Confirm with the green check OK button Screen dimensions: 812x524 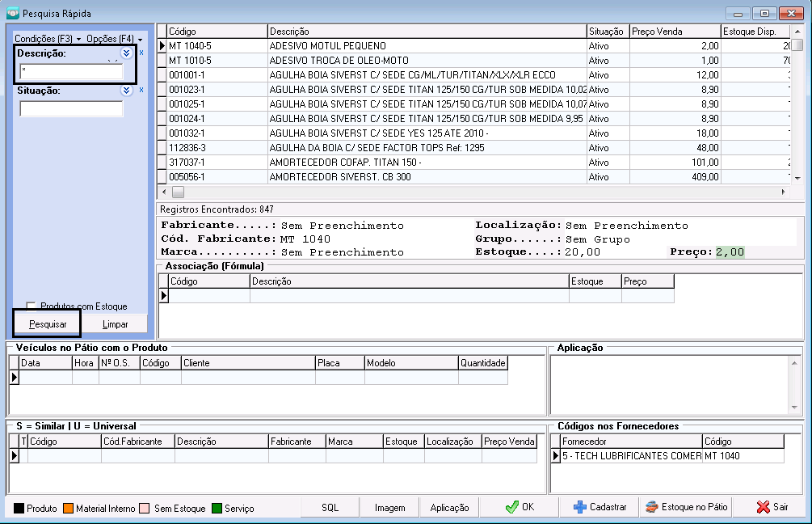coord(520,507)
